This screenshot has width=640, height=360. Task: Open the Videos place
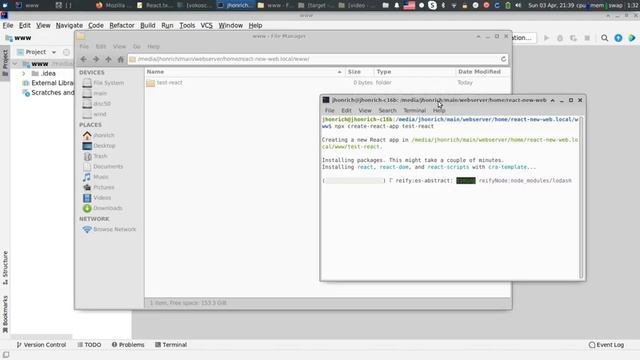click(x=97, y=198)
